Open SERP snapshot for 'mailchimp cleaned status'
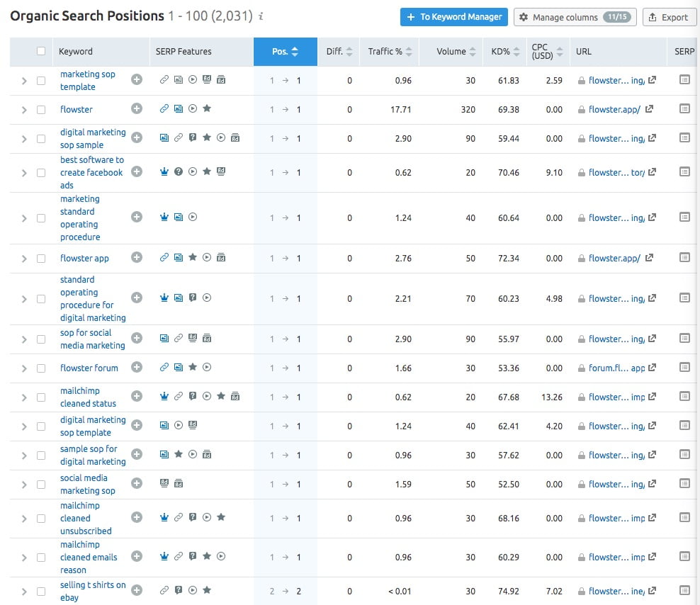 point(684,396)
